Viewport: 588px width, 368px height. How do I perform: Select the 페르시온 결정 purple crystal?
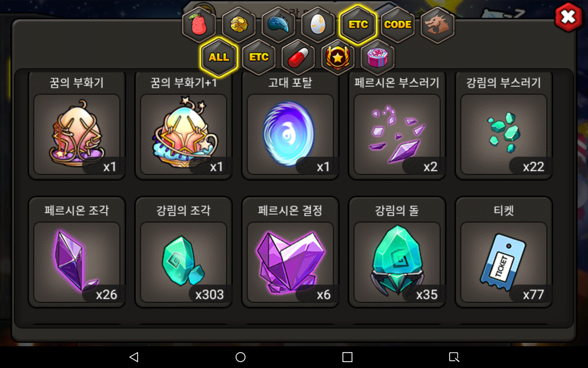point(290,252)
